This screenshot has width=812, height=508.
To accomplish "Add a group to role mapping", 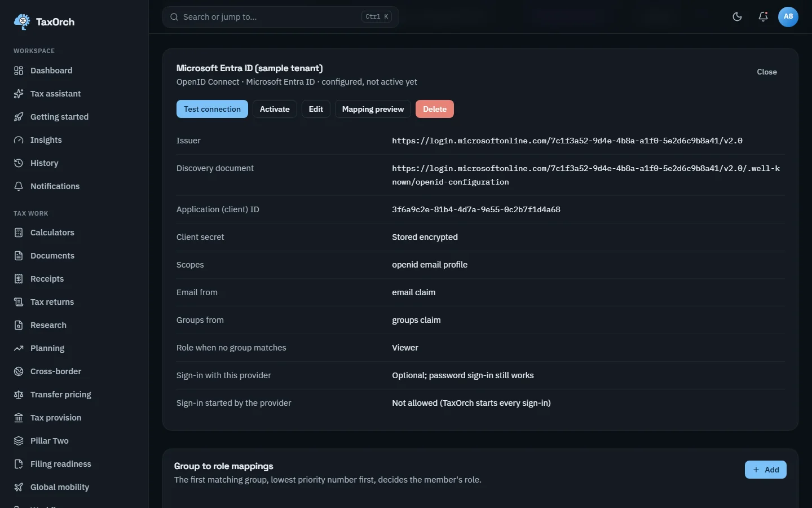I will pos(766,470).
